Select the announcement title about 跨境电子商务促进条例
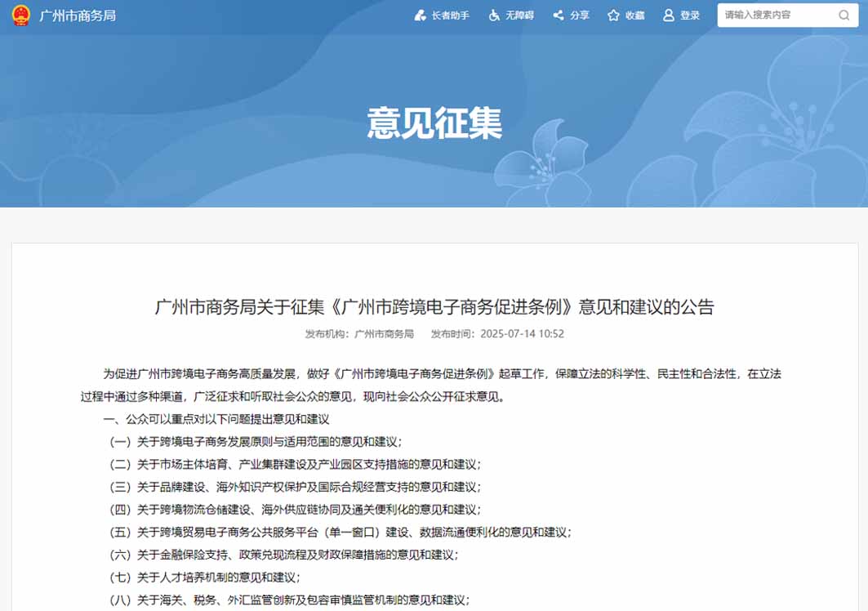868x611 pixels. click(x=434, y=306)
